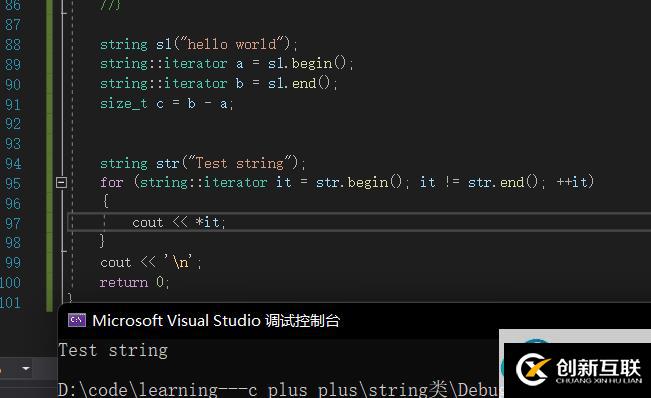This screenshot has height=398, width=651.
Task: Click line number 88 in gutter
Action: click(x=13, y=44)
